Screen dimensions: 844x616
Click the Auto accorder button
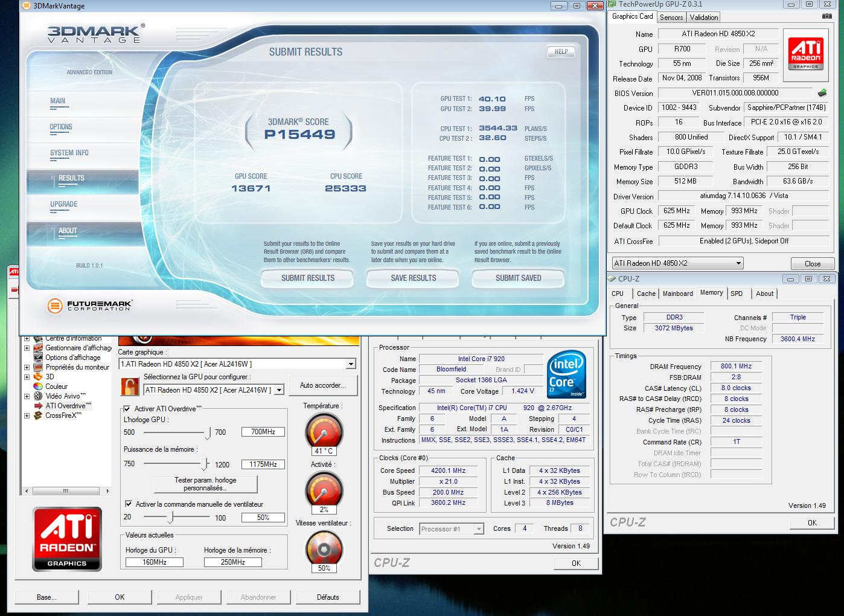coord(322,385)
